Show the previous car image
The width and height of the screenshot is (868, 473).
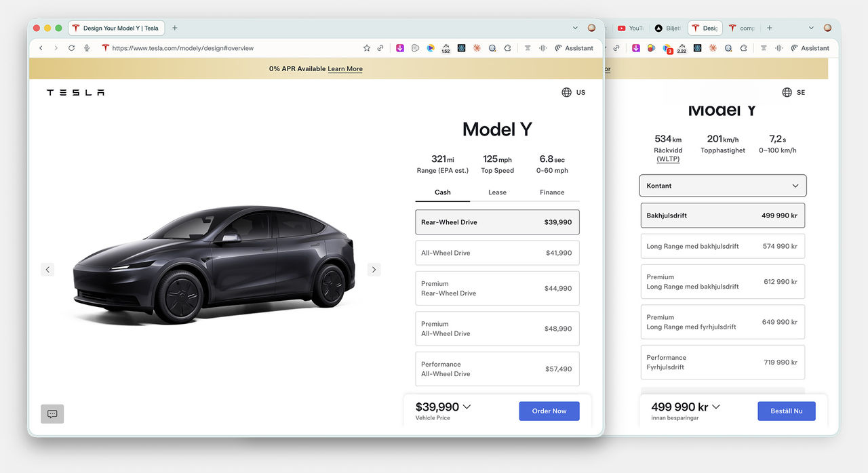47,270
